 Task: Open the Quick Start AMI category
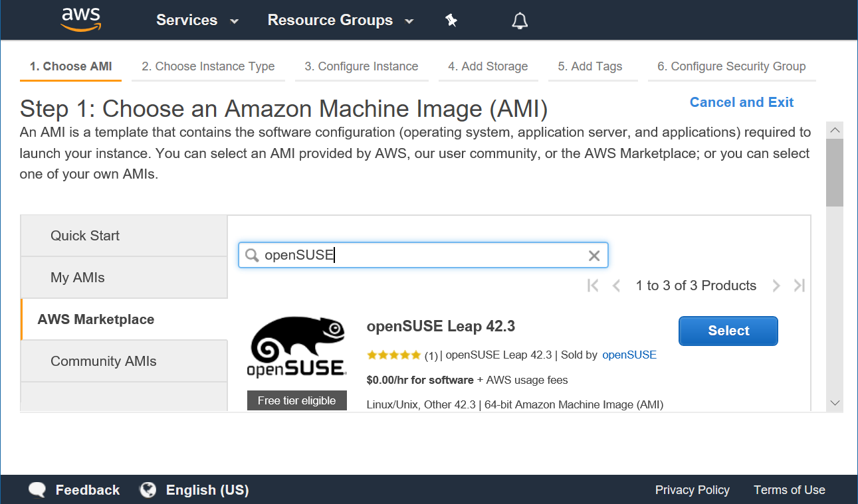tap(124, 236)
